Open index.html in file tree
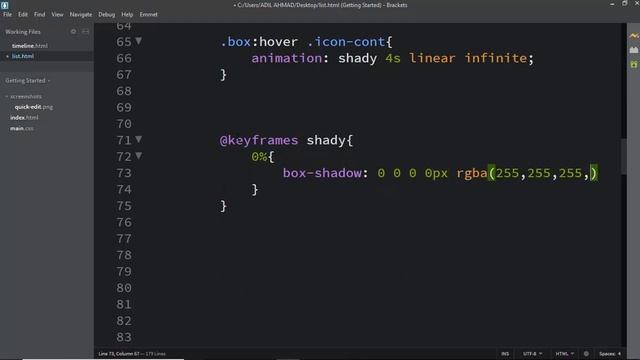This screenshot has width=640, height=360. coord(24,118)
